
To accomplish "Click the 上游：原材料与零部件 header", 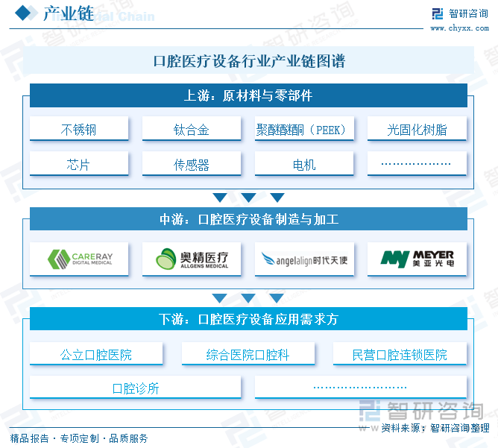I will pyautogui.click(x=248, y=95).
